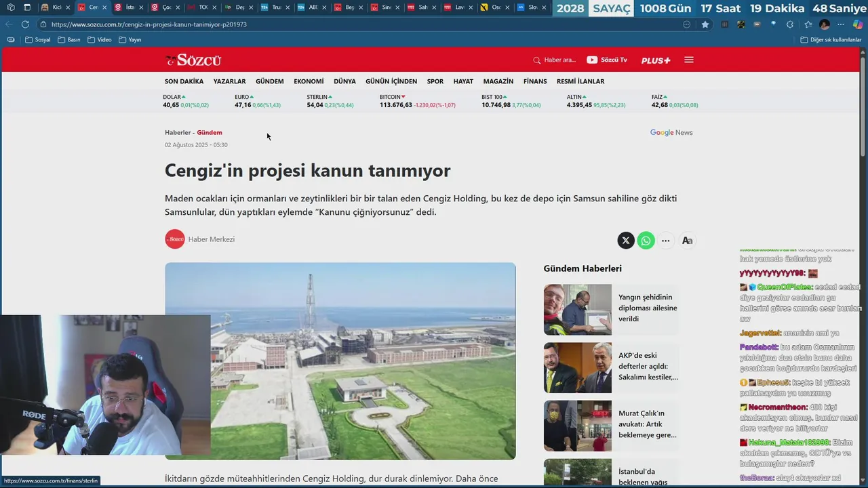Open MAGAZİN navigation item
868x488 pixels.
coord(498,81)
